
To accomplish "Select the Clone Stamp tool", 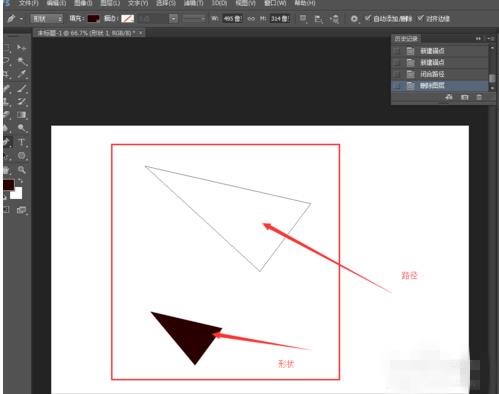I will [7, 102].
